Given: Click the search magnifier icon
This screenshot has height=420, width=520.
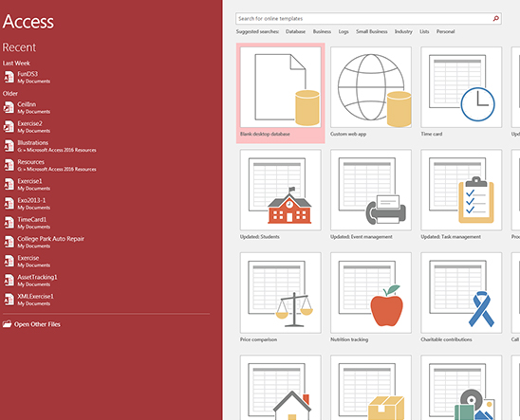Looking at the screenshot, I should pyautogui.click(x=495, y=19).
